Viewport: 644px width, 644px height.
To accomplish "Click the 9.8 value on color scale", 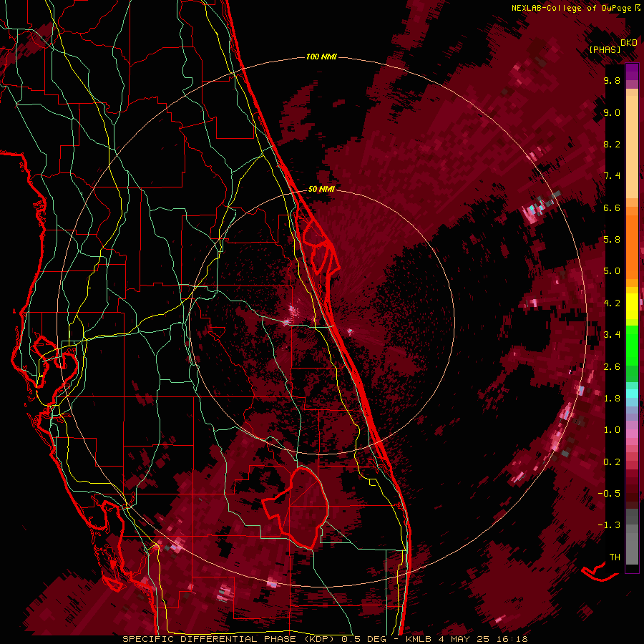I will click(x=612, y=80).
